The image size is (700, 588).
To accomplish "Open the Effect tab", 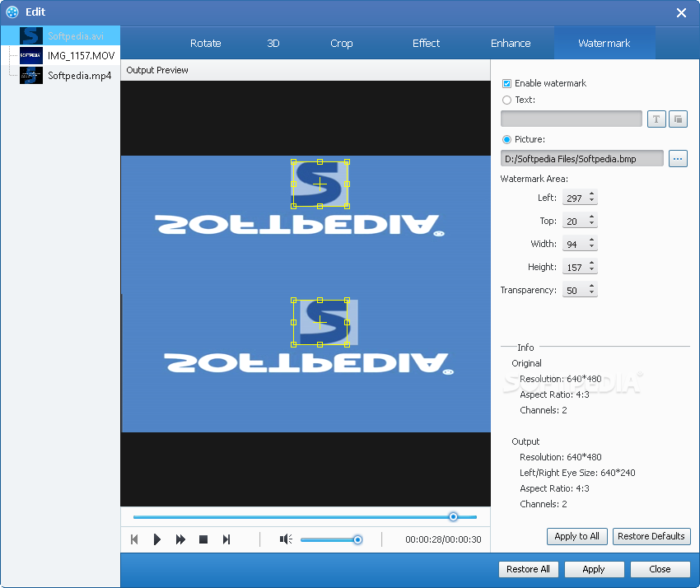I will click(426, 44).
